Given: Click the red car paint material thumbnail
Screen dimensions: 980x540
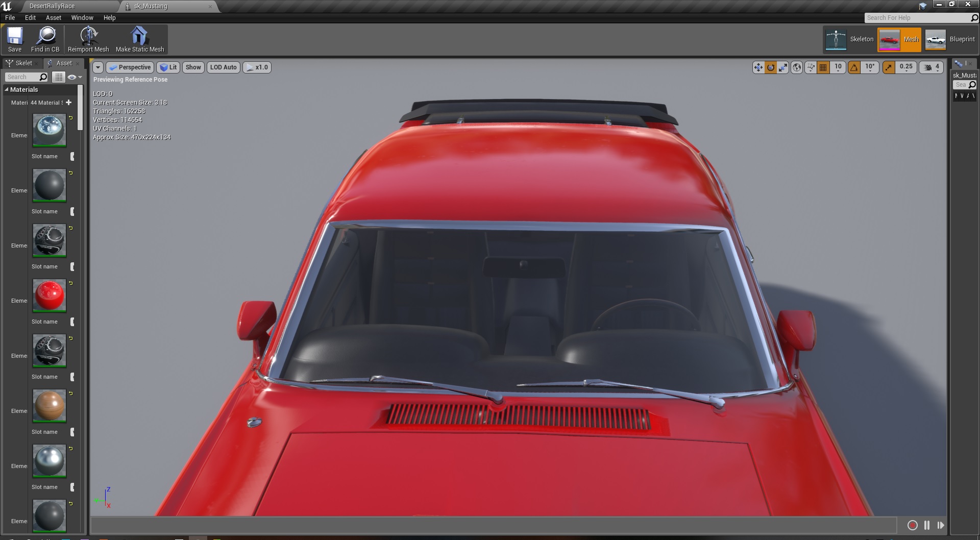Looking at the screenshot, I should pos(50,294).
